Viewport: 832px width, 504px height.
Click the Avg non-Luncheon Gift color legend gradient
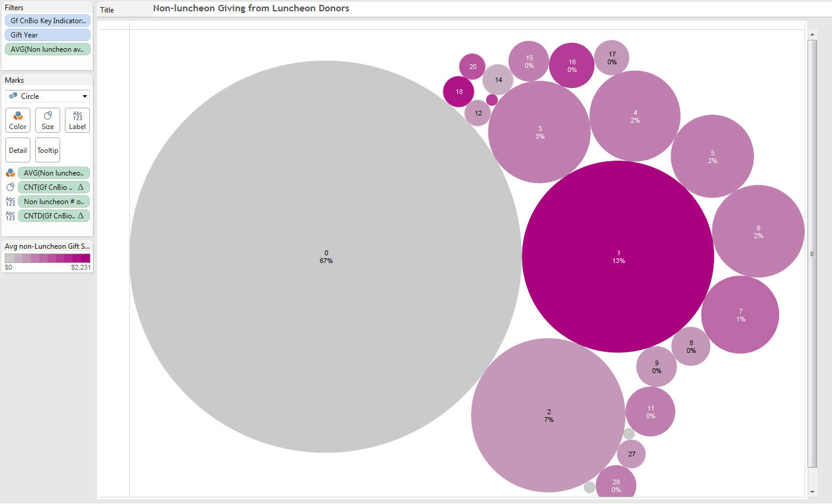click(x=48, y=258)
